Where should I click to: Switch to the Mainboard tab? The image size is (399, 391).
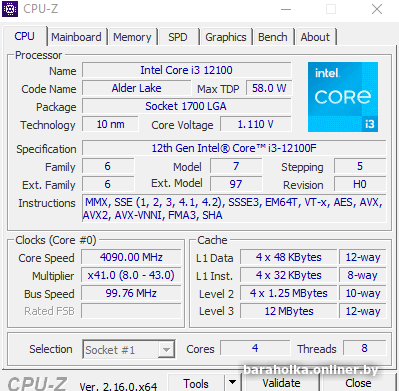point(76,37)
